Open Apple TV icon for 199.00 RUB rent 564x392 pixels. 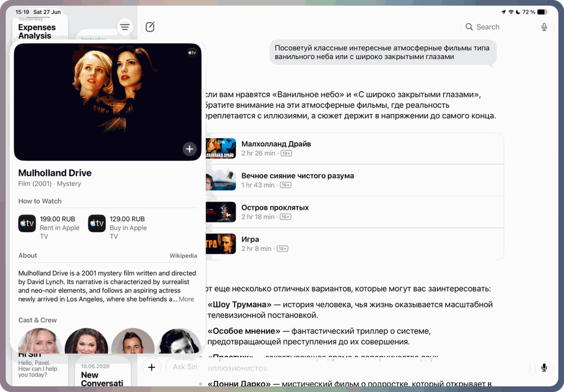pyautogui.click(x=27, y=223)
